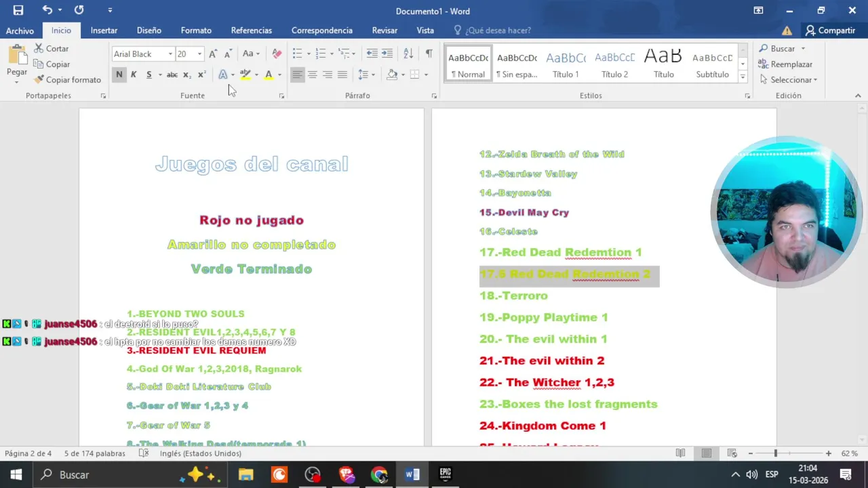Sort the selected text alphabetically
This screenshot has width=868, height=488.
tap(408, 54)
